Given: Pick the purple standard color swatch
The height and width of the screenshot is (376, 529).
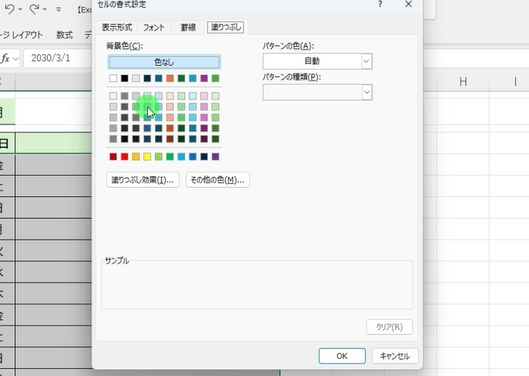Looking at the screenshot, I should tap(215, 157).
